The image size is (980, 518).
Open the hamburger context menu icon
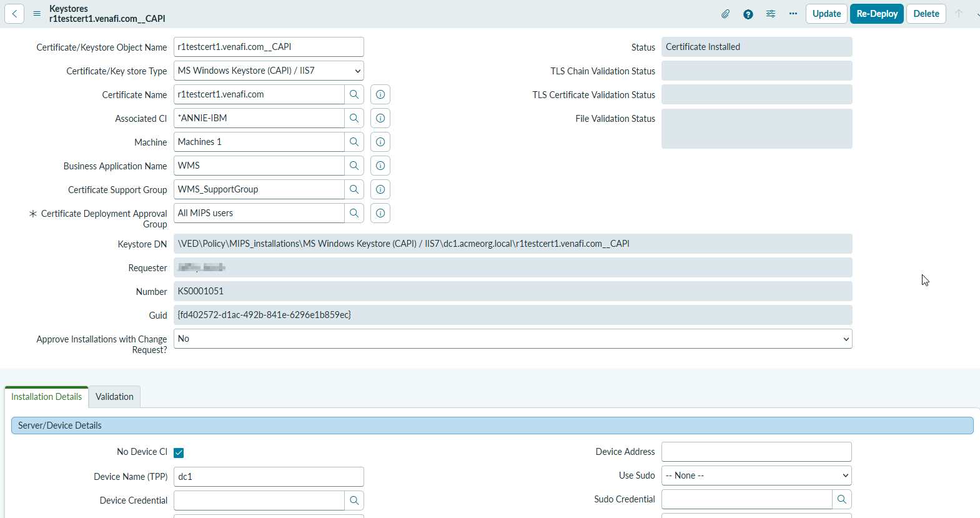(37, 14)
